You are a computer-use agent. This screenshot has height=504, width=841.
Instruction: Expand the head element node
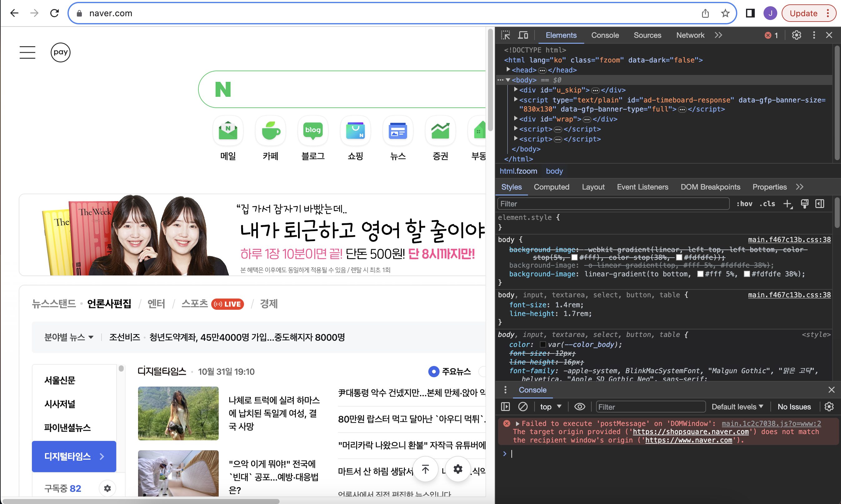coord(509,70)
